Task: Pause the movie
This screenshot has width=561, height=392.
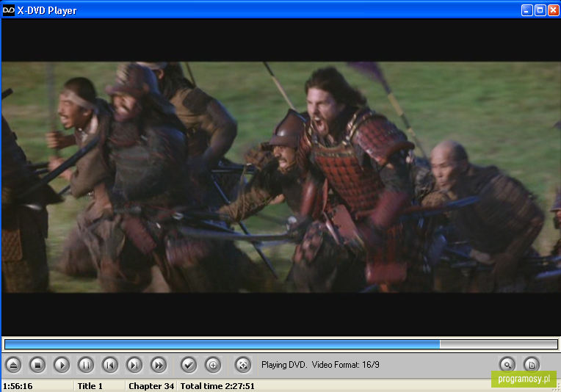Action: (86, 365)
